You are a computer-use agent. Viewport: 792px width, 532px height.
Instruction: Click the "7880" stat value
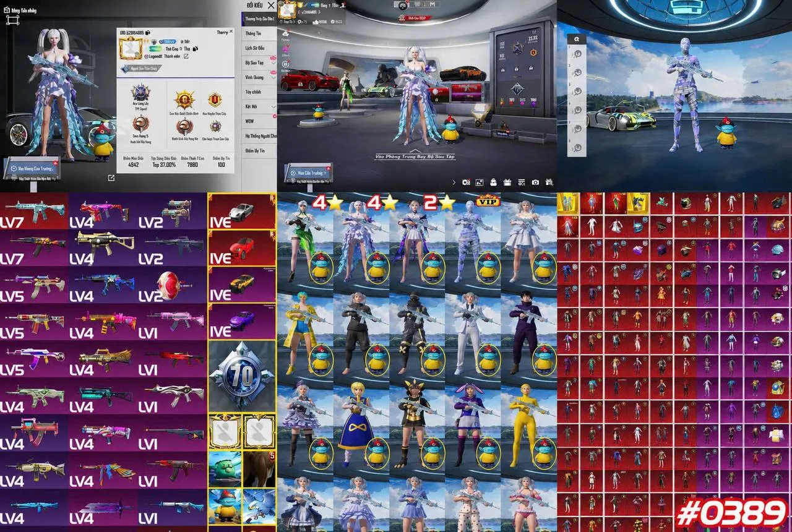[192, 165]
